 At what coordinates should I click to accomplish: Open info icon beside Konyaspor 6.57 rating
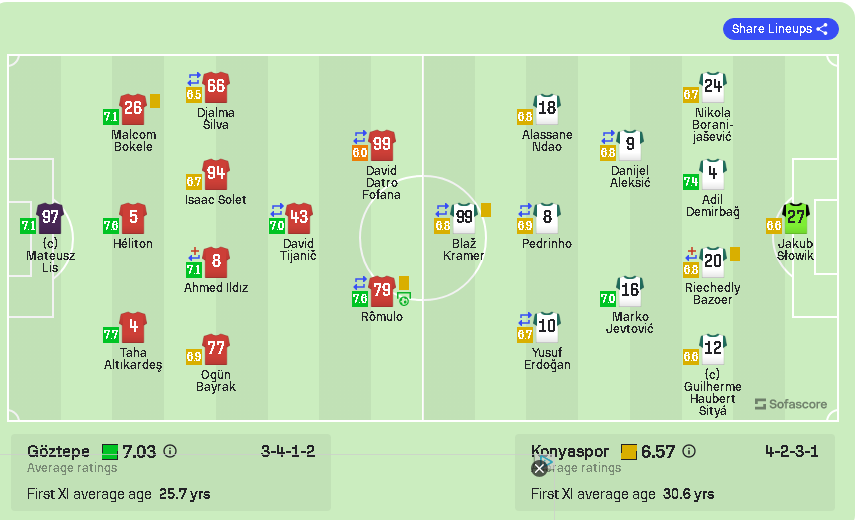[689, 451]
